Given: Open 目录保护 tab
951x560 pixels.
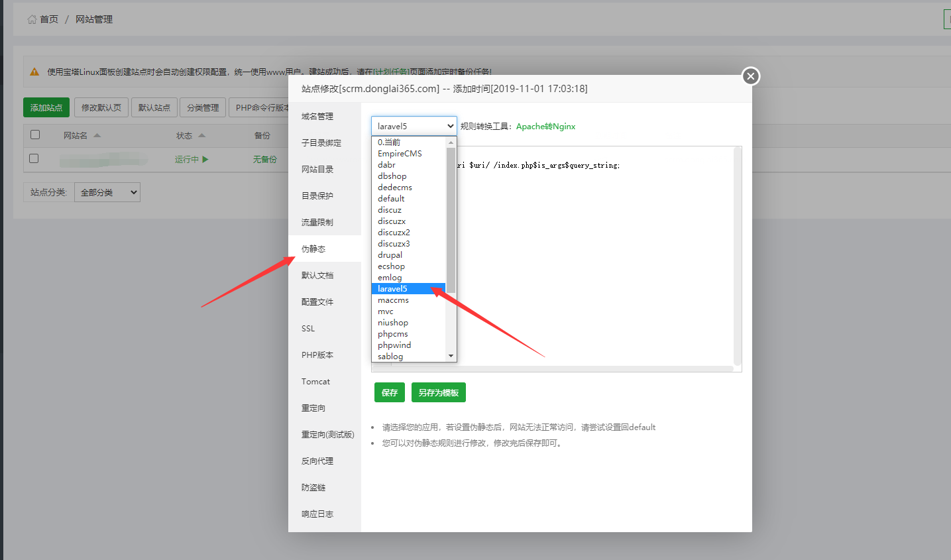Looking at the screenshot, I should click(x=325, y=196).
